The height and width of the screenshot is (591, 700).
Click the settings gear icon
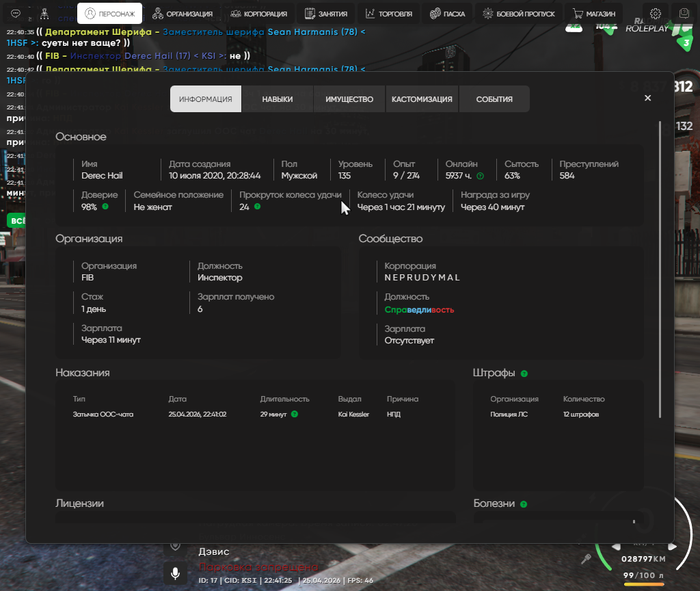tap(656, 14)
